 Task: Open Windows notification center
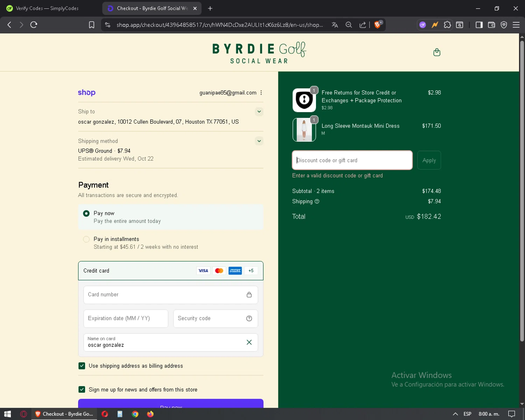point(512,414)
